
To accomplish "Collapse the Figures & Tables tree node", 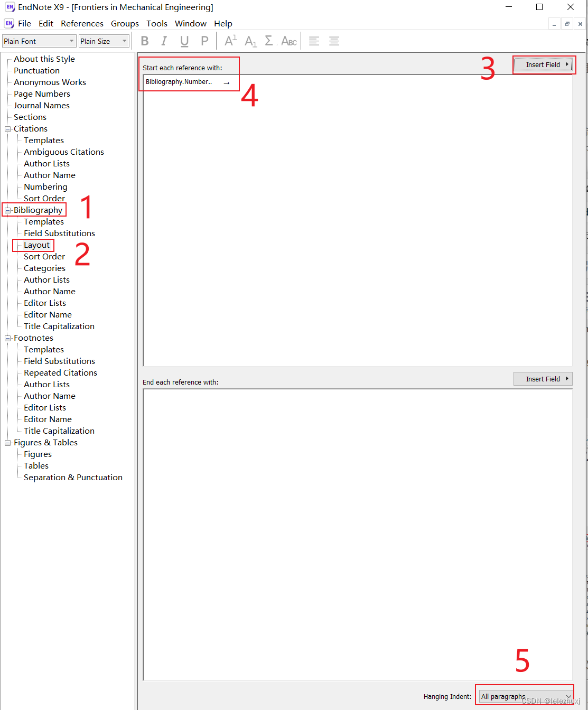I will point(8,443).
